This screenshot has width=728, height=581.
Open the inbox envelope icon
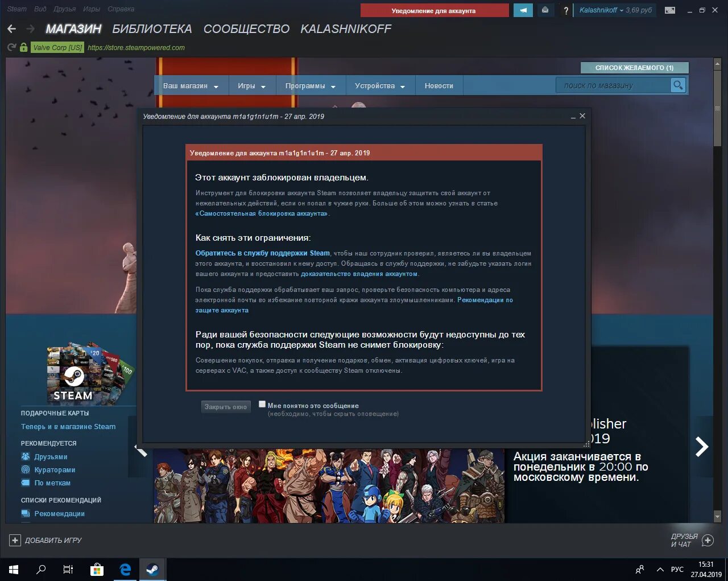click(x=545, y=10)
